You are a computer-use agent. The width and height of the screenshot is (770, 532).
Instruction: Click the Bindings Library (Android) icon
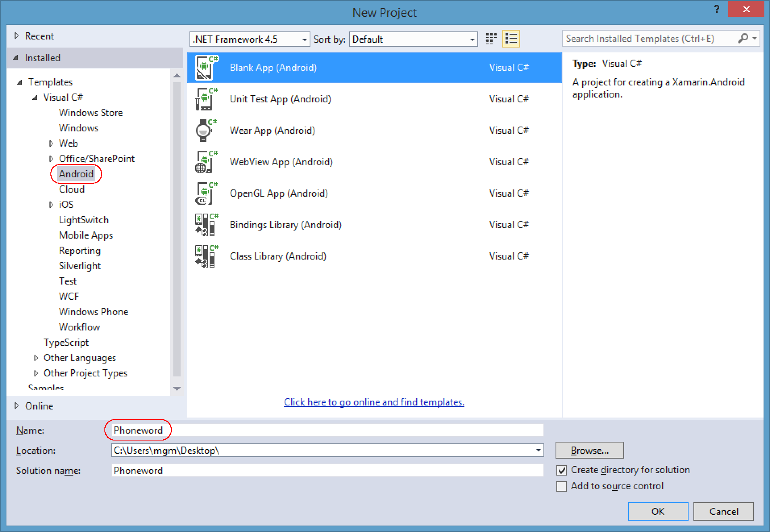[206, 225]
